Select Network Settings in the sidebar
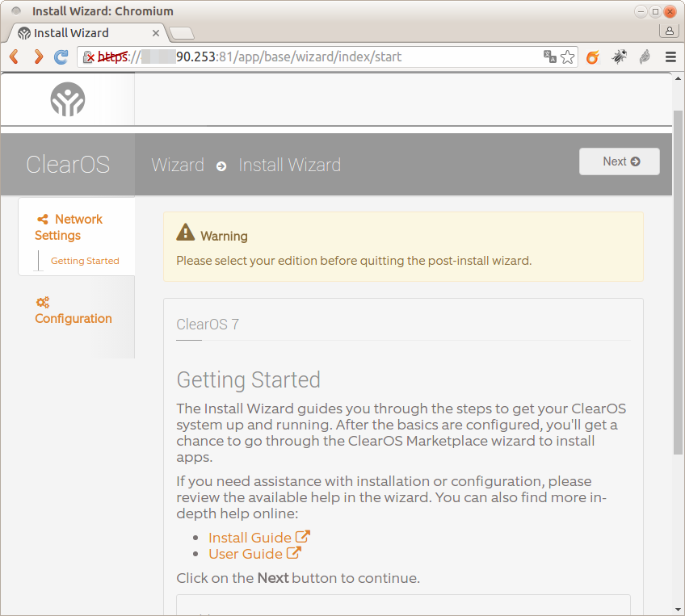This screenshot has width=685, height=616. pyautogui.click(x=69, y=227)
